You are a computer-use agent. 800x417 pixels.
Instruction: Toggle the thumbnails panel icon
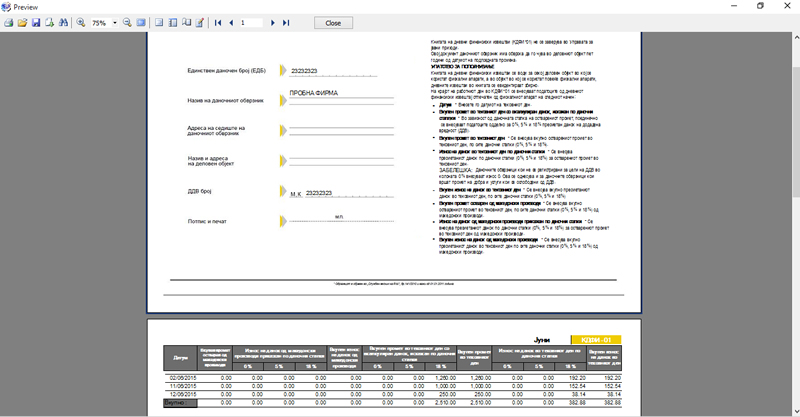(x=173, y=23)
